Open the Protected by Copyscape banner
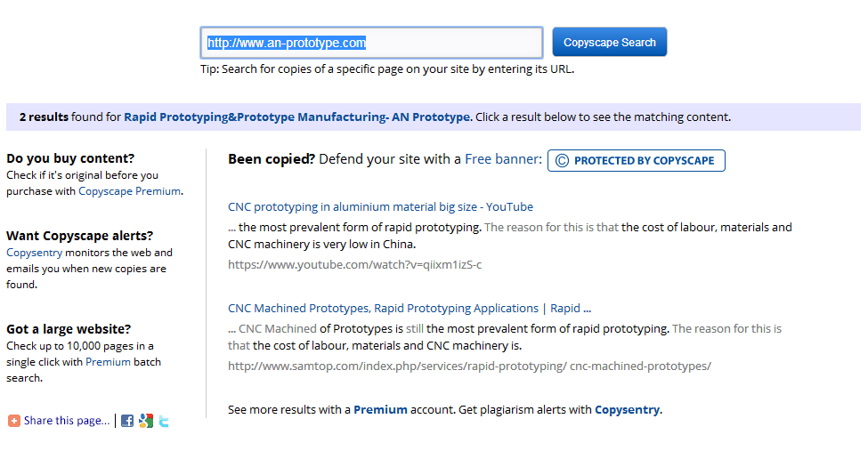The image size is (868, 451). click(x=636, y=160)
